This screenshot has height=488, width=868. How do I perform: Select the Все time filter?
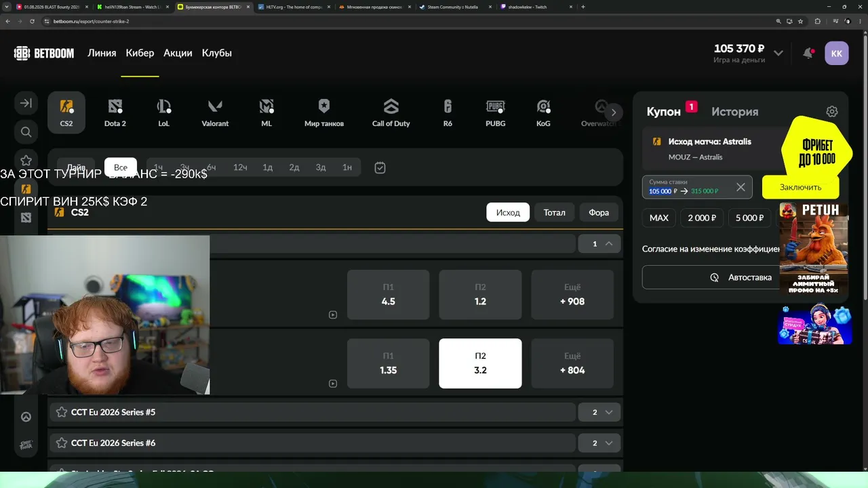121,167
